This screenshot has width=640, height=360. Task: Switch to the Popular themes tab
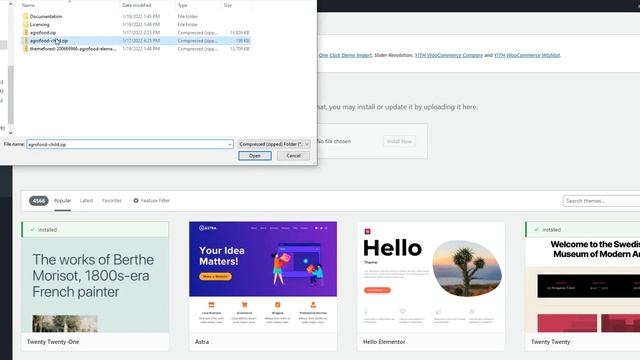[62, 201]
